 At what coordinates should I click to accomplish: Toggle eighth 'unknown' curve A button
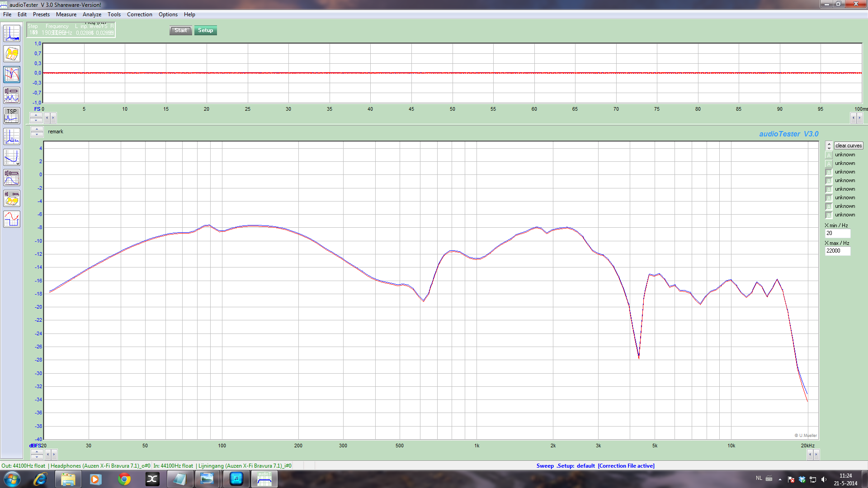click(829, 215)
